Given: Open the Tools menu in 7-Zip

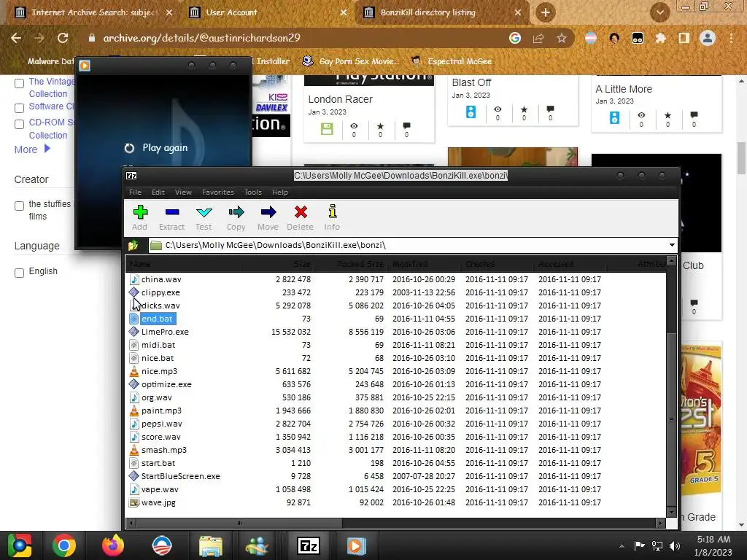Looking at the screenshot, I should coord(253,192).
